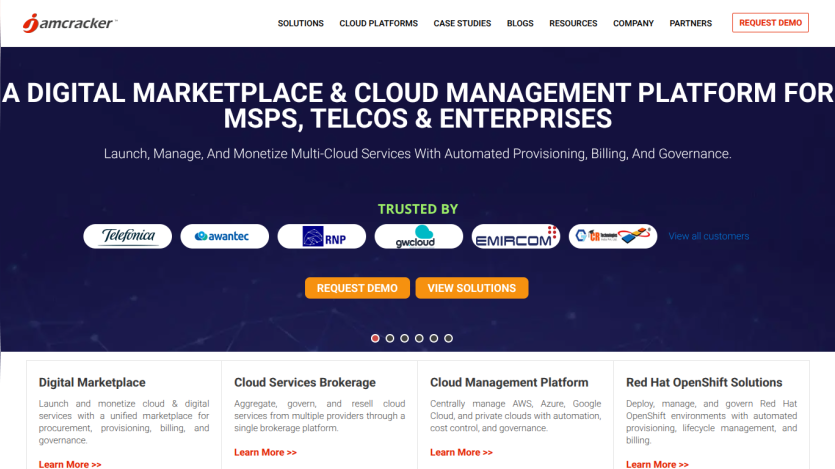Click the View Solutions button
This screenshot has height=469, width=835.
click(472, 288)
